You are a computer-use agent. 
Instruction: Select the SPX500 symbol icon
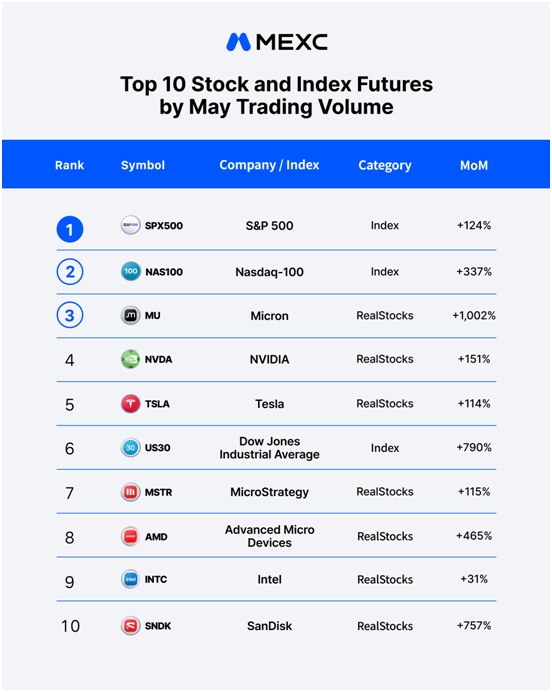click(131, 225)
